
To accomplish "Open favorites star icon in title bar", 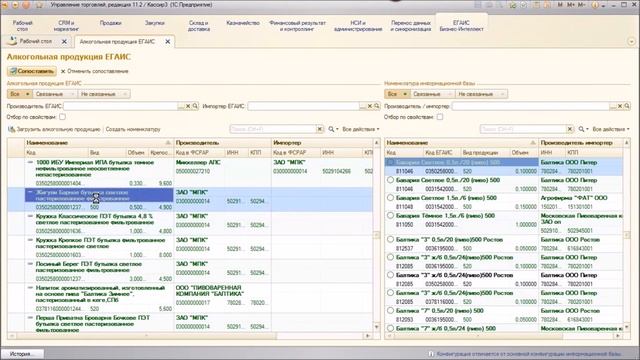I will click(x=40, y=5).
